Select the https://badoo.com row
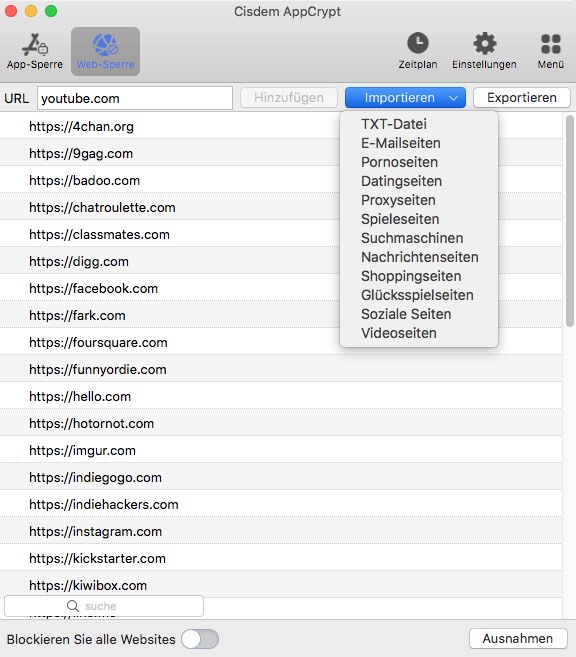The width and height of the screenshot is (576, 657). (x=281, y=181)
